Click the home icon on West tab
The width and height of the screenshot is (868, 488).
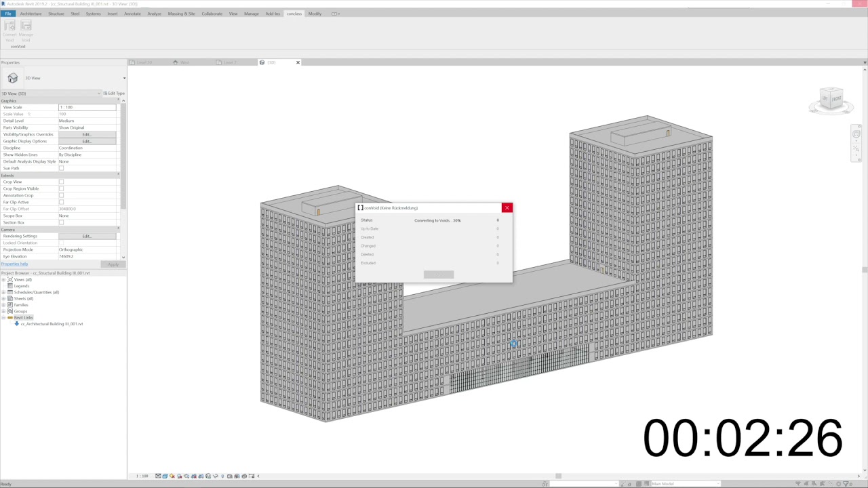click(175, 62)
